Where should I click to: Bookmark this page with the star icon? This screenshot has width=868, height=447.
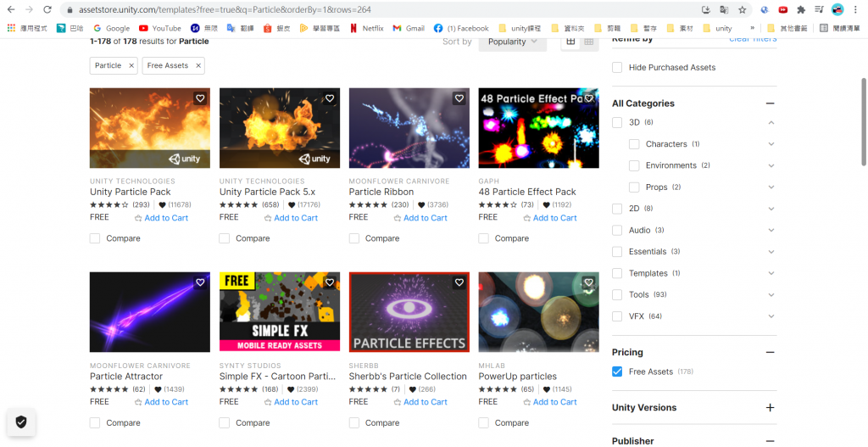tap(743, 9)
